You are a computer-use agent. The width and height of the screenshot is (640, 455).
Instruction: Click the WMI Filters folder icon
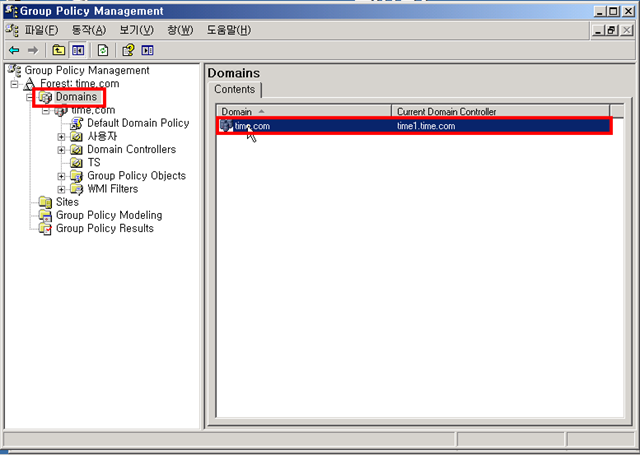click(76, 189)
